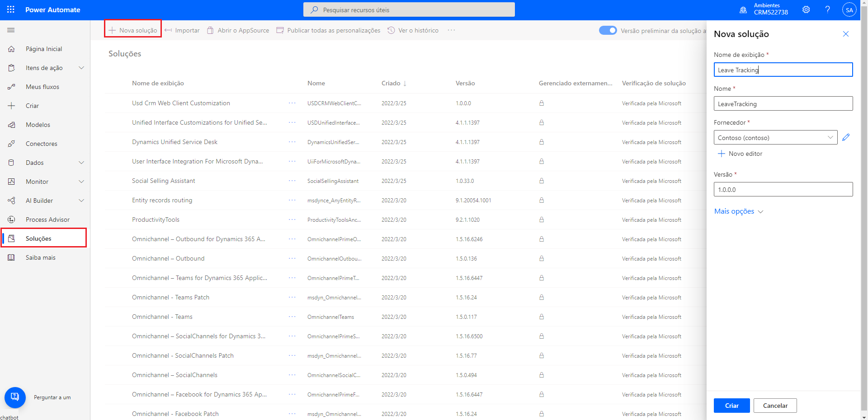Open the environments icon
This screenshot has width=868, height=420.
tap(743, 9)
